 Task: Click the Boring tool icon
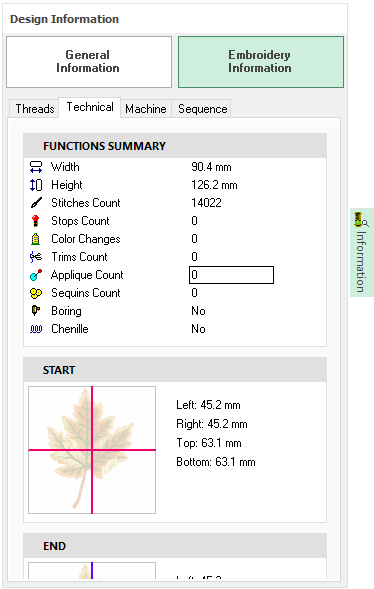coord(36,311)
